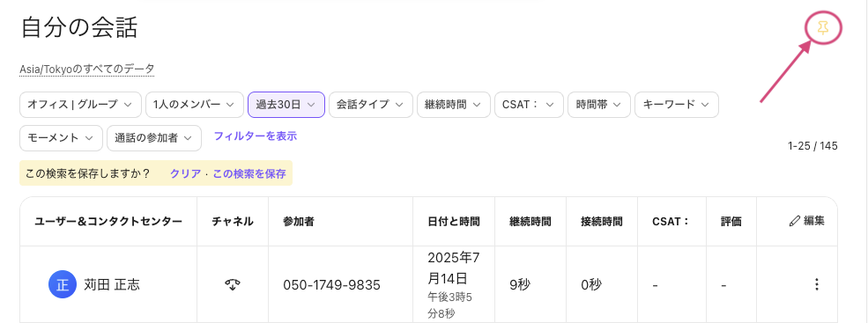Click the yellow pin icon

click(x=823, y=27)
